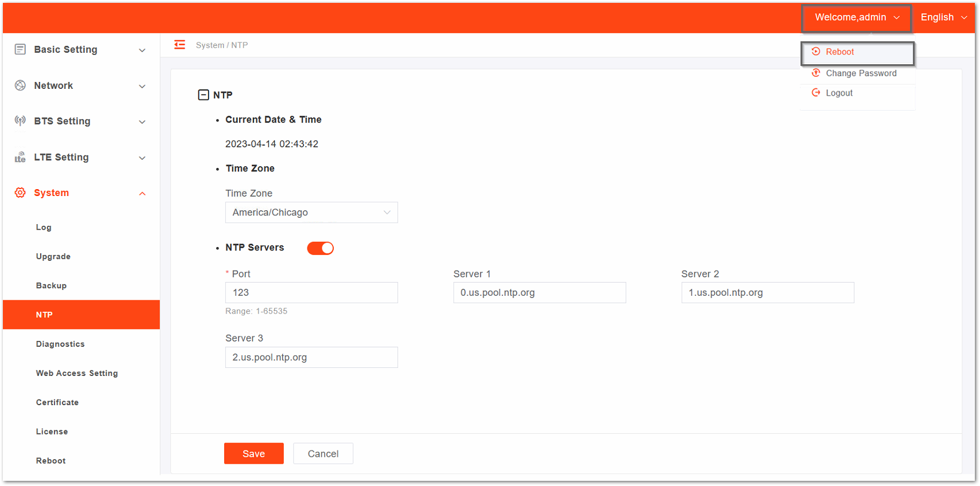Click the Server 1 input field
Viewport: 980px width, 486px height.
point(540,293)
